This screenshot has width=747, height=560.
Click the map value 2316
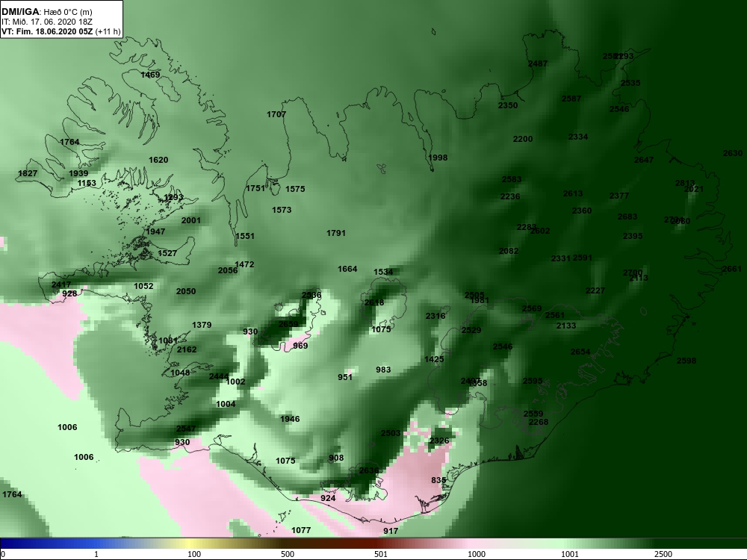[x=436, y=316]
